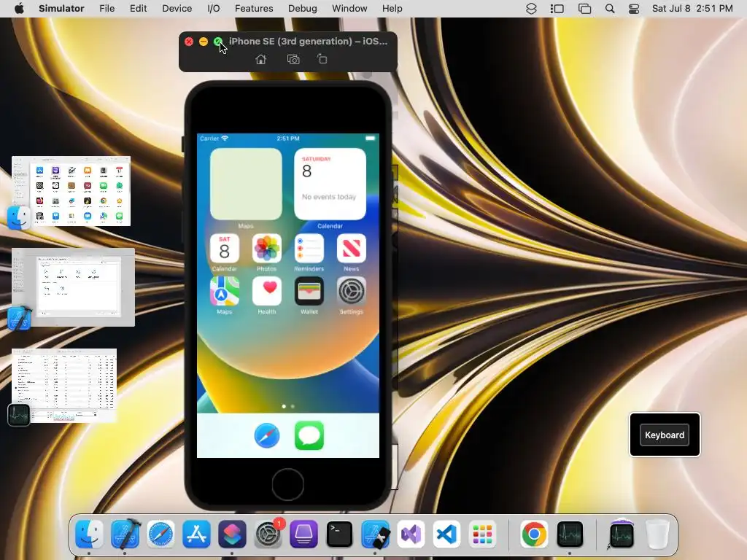The image size is (747, 560).
Task: Open the Help menu
Action: [x=392, y=9]
